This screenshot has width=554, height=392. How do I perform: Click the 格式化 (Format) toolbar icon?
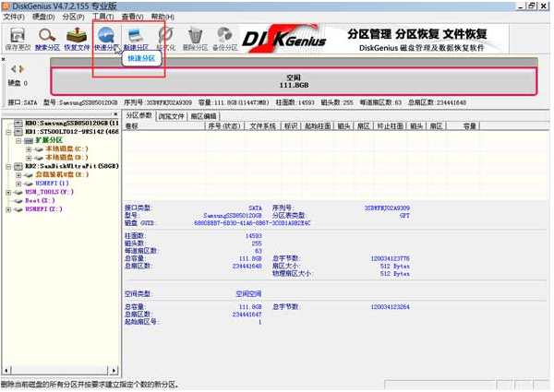(x=165, y=37)
